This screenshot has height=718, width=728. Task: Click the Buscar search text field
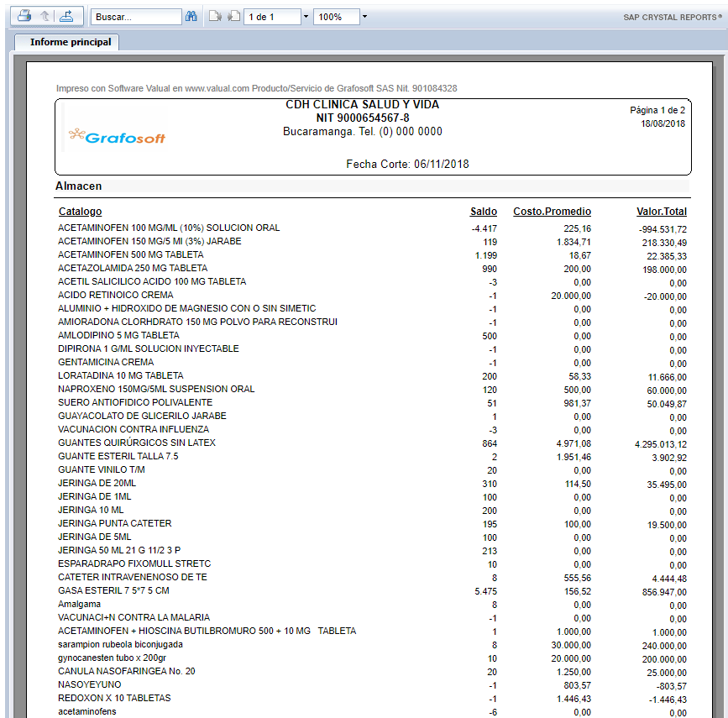(136, 17)
